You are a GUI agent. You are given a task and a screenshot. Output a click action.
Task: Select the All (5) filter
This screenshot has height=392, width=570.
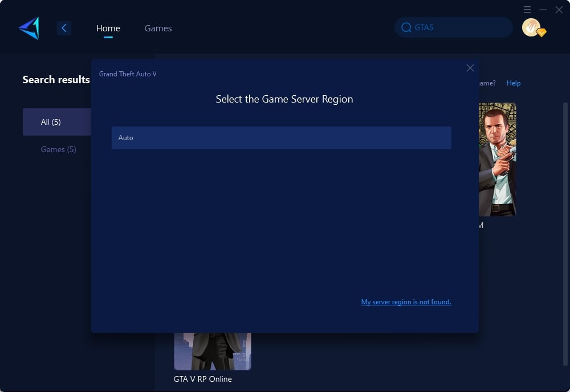coord(57,122)
